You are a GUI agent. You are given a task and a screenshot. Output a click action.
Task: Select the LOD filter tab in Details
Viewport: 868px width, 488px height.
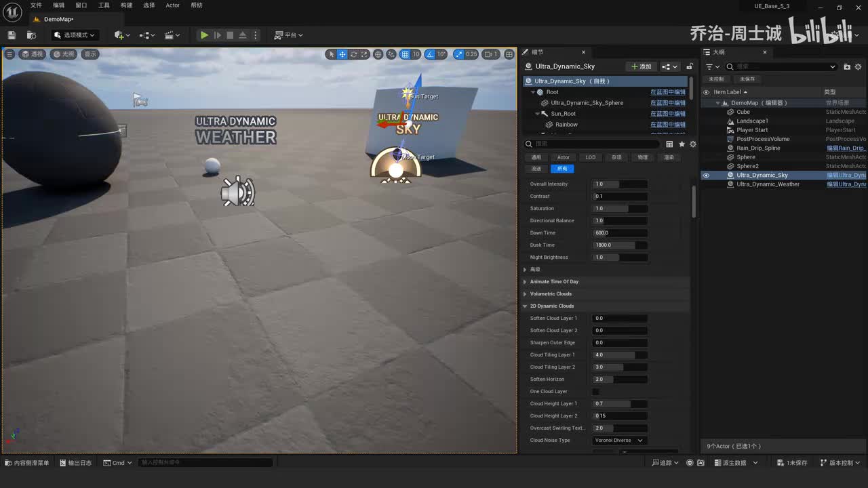pyautogui.click(x=591, y=157)
